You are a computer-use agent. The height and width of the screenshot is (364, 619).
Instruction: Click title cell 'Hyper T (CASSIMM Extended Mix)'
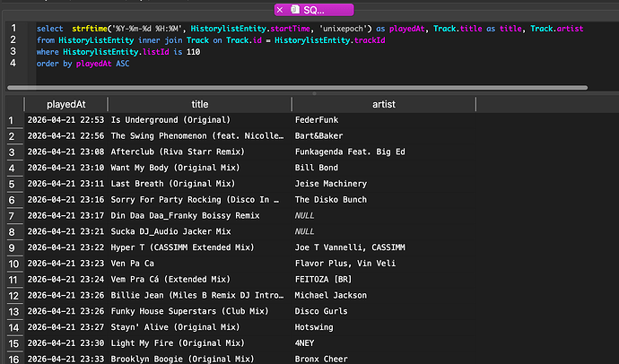[200, 247]
